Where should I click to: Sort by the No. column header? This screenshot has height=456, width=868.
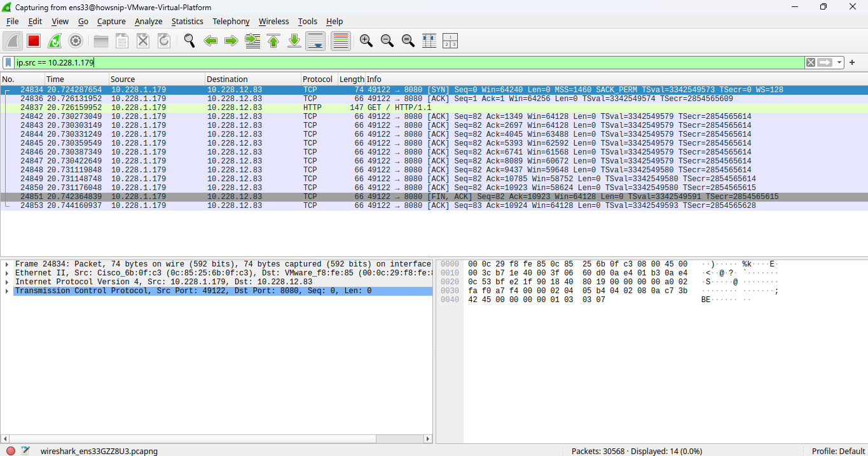pos(22,79)
